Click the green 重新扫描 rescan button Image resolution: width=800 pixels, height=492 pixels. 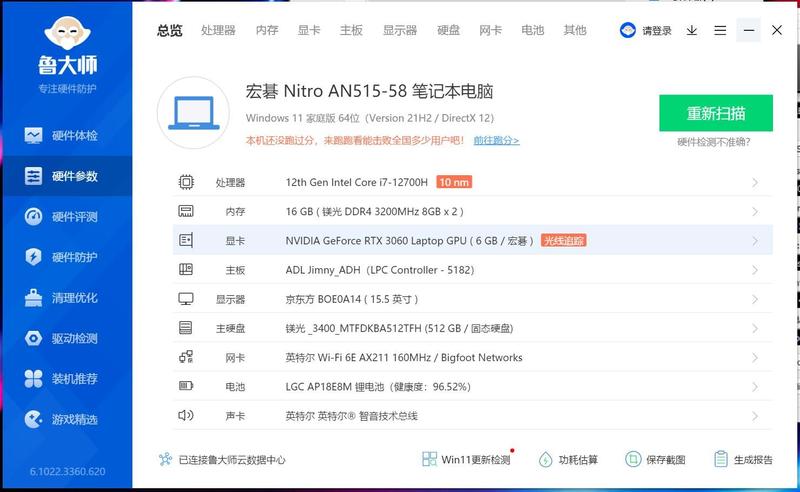coord(716,113)
